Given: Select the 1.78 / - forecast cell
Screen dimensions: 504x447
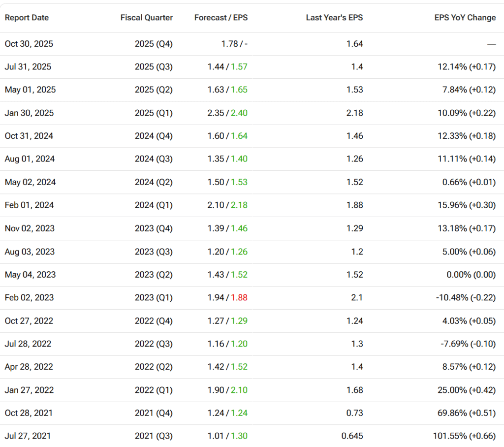Looking at the screenshot, I should (x=234, y=44).
